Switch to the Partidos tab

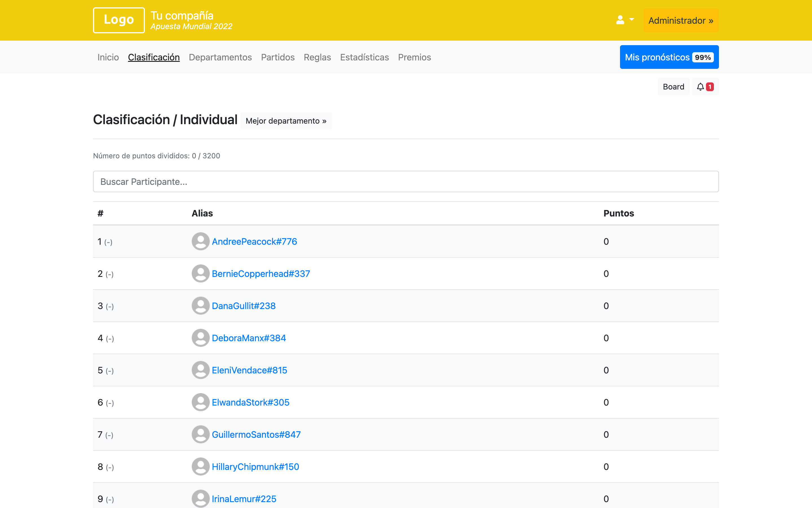tap(278, 57)
